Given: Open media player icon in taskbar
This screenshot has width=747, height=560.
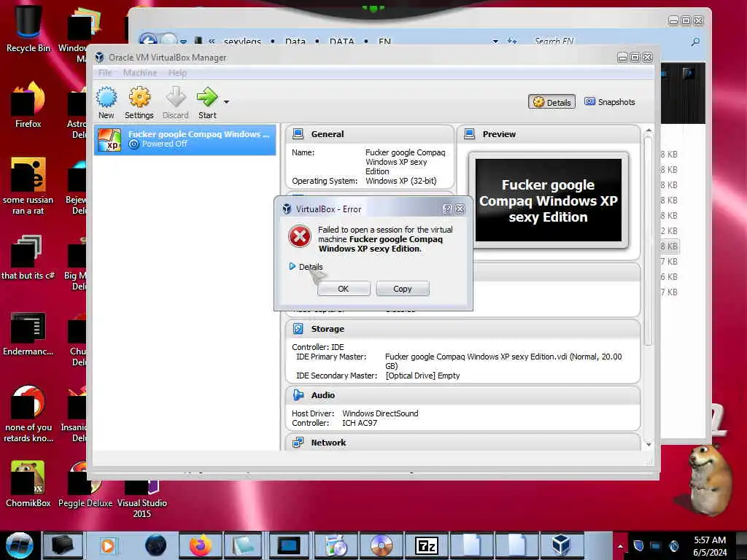Looking at the screenshot, I should [108, 545].
